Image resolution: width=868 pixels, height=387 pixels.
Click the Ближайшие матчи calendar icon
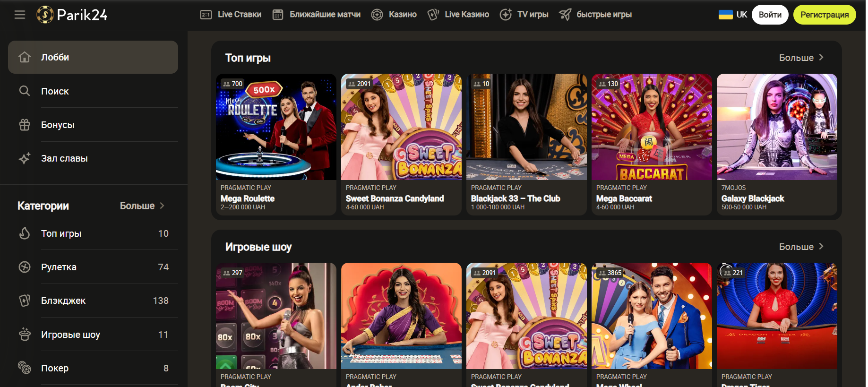point(278,15)
